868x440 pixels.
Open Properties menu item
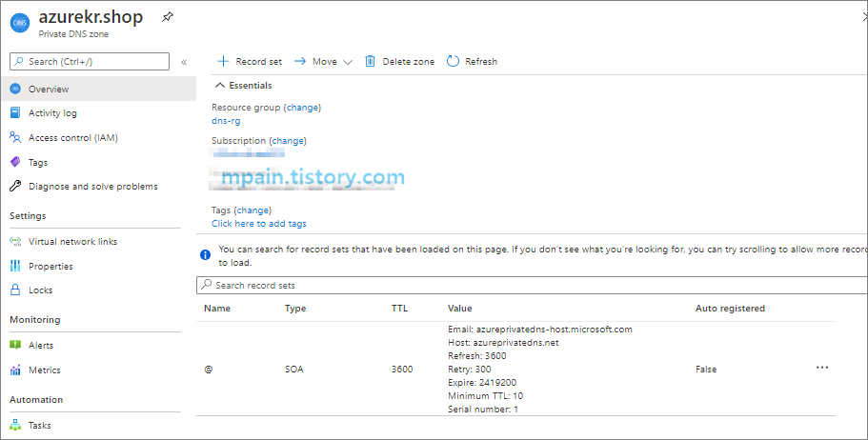50,267
